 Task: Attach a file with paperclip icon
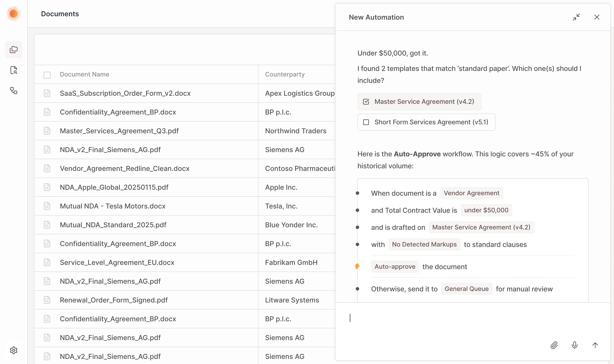(554, 345)
